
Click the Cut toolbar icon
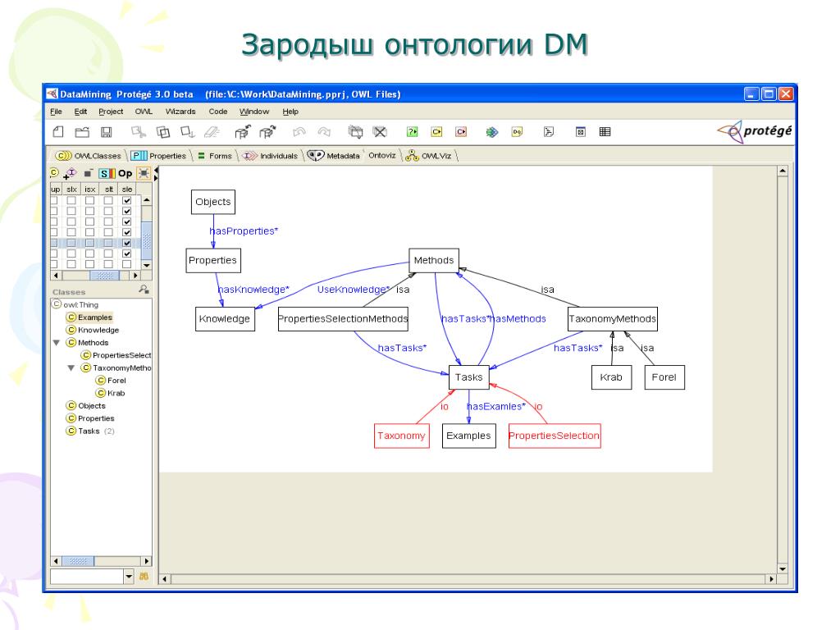tap(138, 132)
